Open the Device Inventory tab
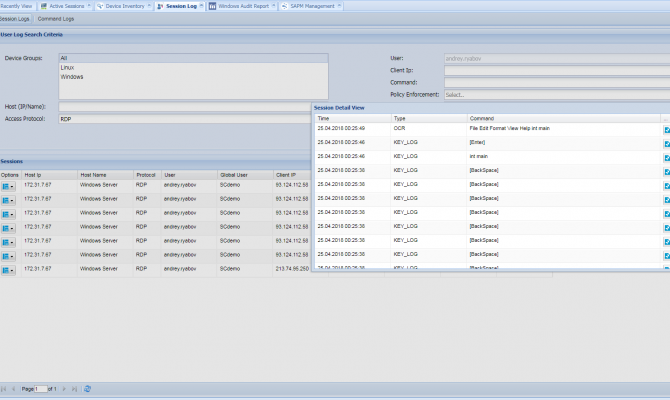The image size is (670, 400). pos(125,6)
